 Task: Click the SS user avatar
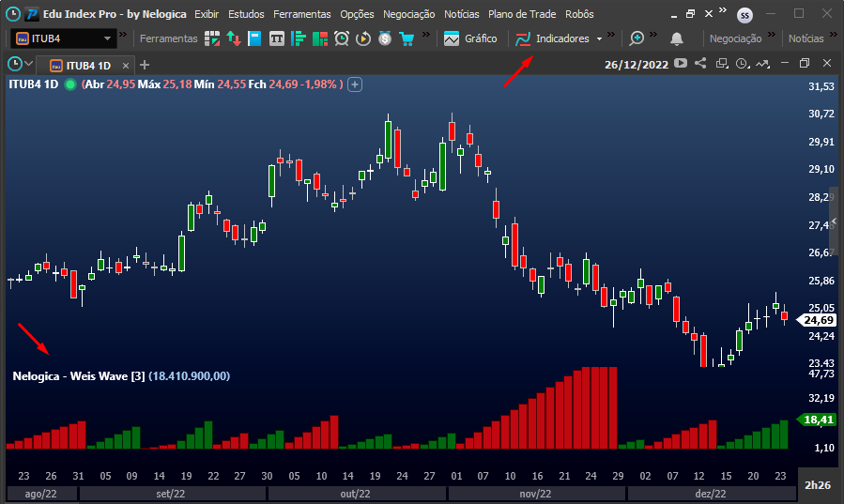[x=744, y=15]
